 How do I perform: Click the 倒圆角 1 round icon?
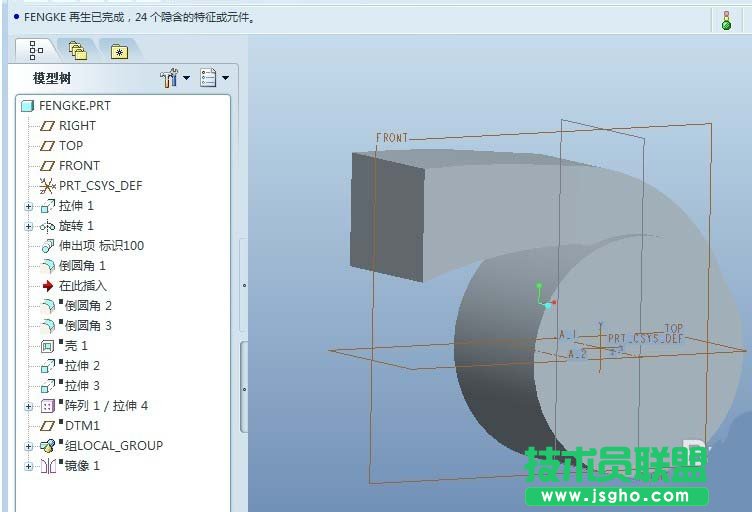(x=47, y=267)
